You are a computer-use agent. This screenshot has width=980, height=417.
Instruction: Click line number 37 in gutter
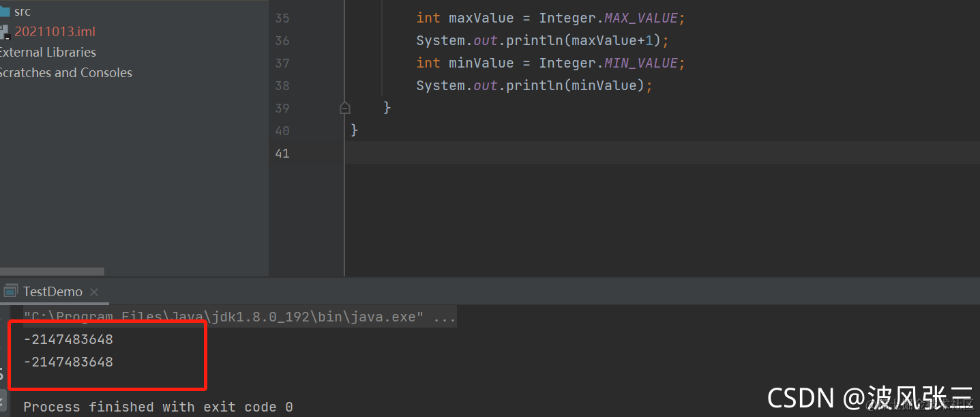(x=282, y=63)
